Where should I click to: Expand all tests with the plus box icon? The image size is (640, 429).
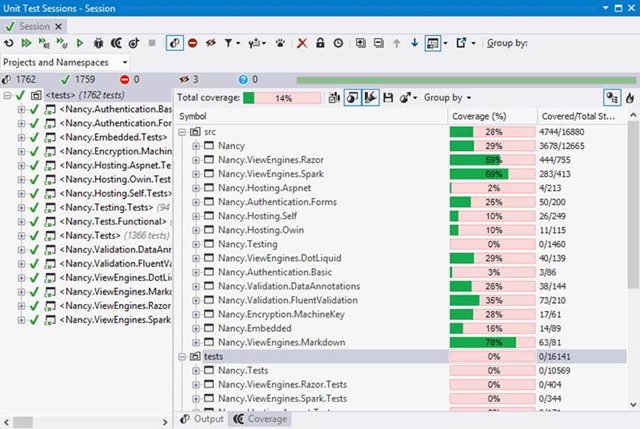point(360,43)
